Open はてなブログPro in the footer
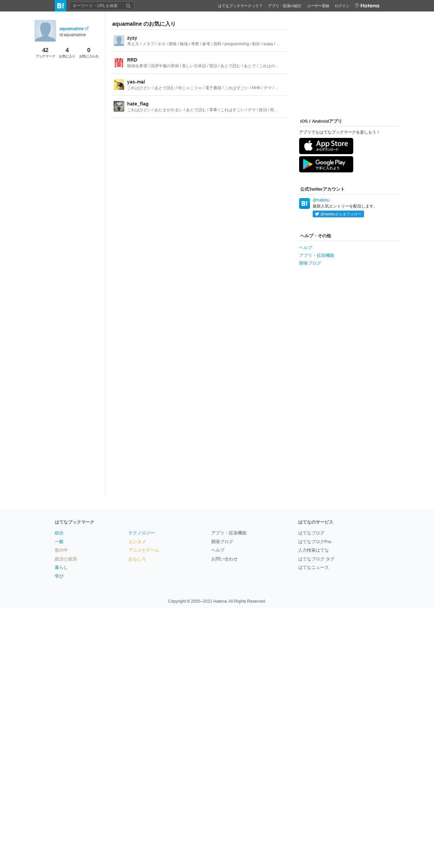Image resolution: width=434 pixels, height=868 pixels. (315, 542)
